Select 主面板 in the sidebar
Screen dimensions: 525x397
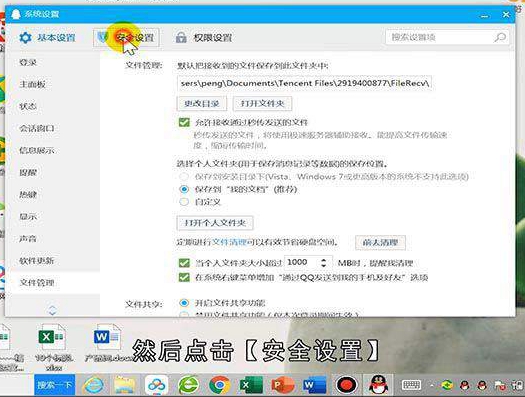coord(32,84)
